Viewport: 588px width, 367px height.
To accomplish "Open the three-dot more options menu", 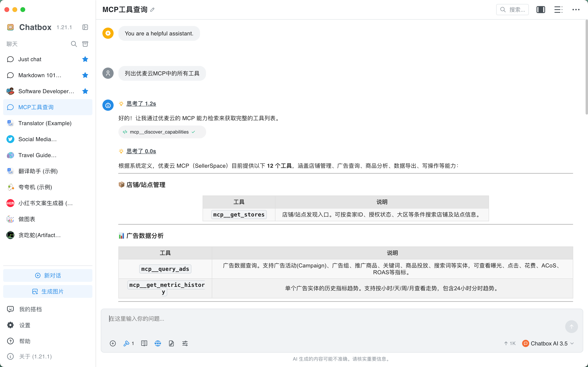I will [576, 10].
